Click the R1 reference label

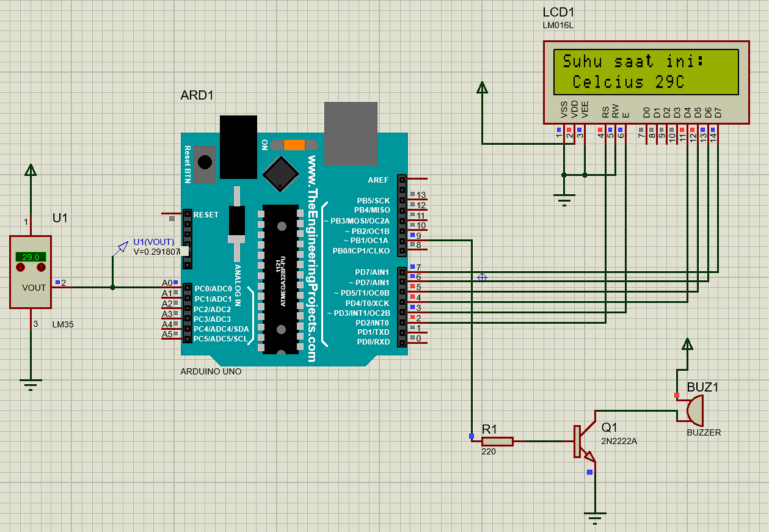point(490,429)
